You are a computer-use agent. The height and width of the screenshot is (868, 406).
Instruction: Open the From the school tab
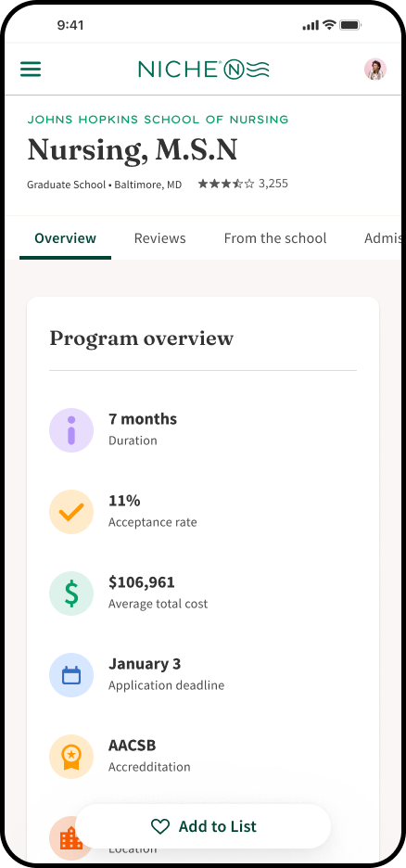(x=275, y=238)
